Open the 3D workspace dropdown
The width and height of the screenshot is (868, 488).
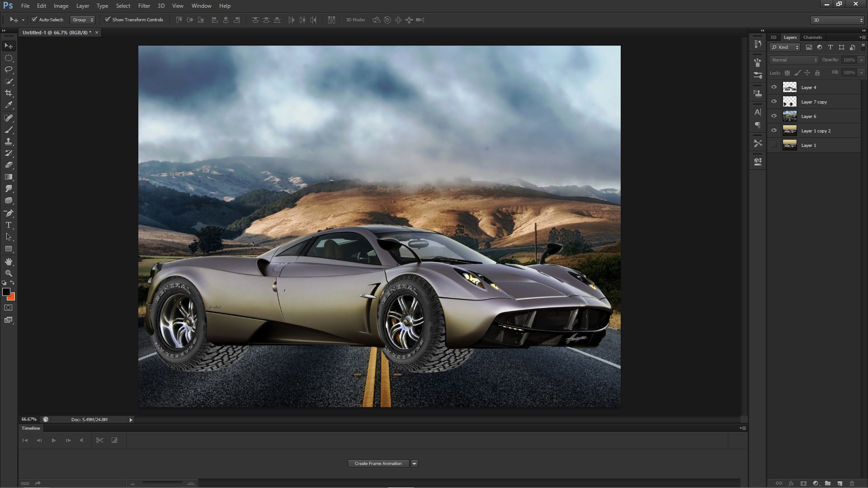point(837,20)
